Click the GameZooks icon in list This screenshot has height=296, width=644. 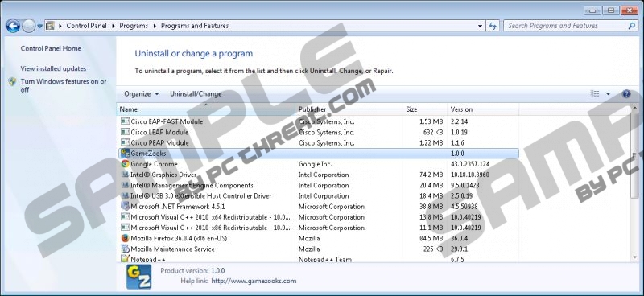126,154
